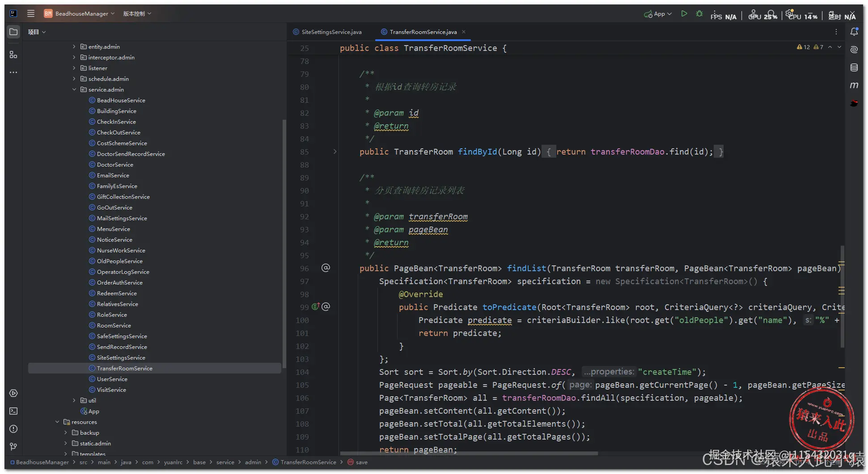Open the Structure tool window icon

click(13, 55)
